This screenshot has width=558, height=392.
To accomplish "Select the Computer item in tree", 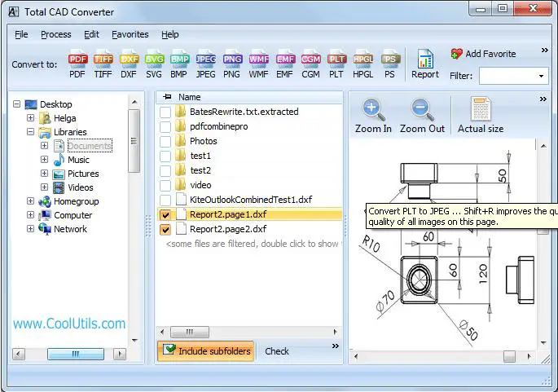I will (73, 215).
